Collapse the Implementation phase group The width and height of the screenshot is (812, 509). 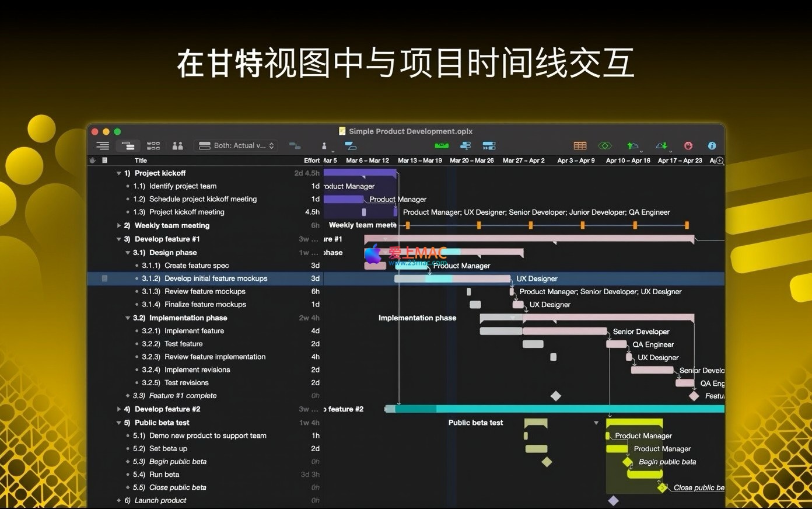coord(128,318)
